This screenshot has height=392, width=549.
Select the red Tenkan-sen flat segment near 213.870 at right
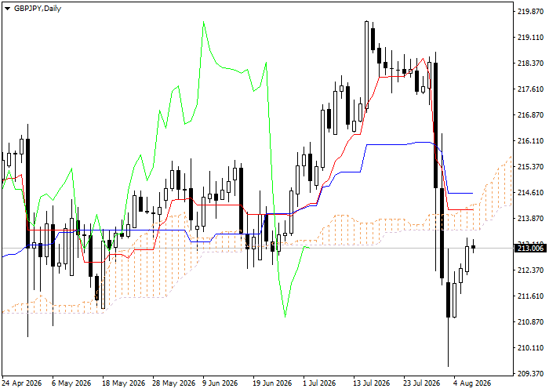click(x=461, y=209)
